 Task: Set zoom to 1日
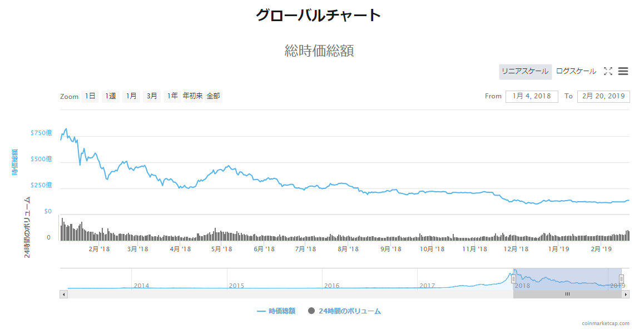(90, 96)
